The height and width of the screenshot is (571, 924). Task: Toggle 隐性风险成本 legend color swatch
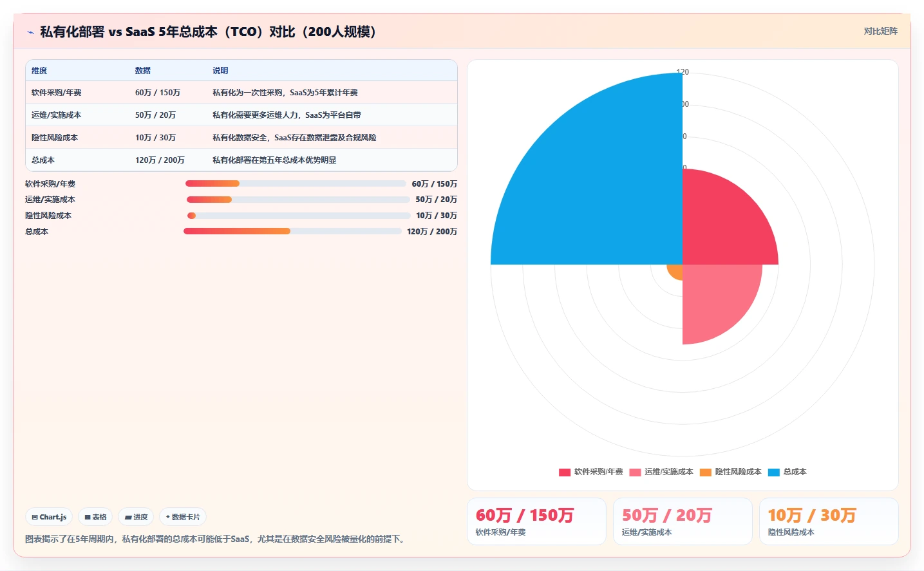tap(706, 473)
